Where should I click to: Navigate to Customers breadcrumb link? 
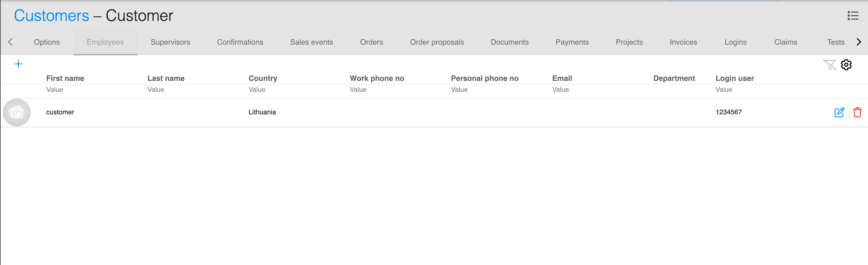coord(51,16)
